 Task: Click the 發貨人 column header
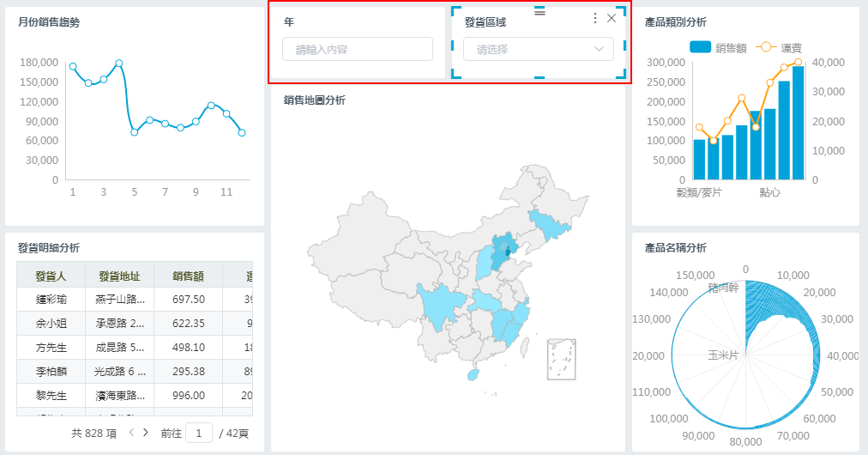pos(51,276)
